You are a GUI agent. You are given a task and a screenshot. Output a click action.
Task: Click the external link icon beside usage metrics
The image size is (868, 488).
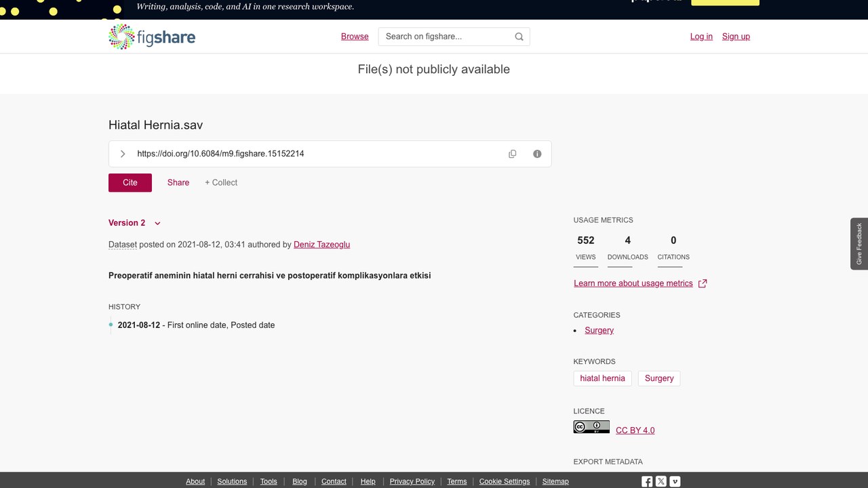pos(703,283)
